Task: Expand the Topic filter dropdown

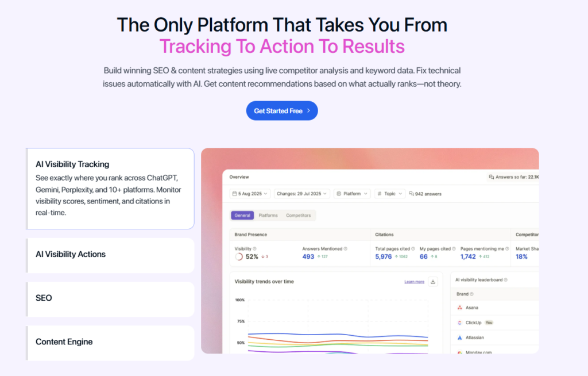Action: tap(390, 194)
